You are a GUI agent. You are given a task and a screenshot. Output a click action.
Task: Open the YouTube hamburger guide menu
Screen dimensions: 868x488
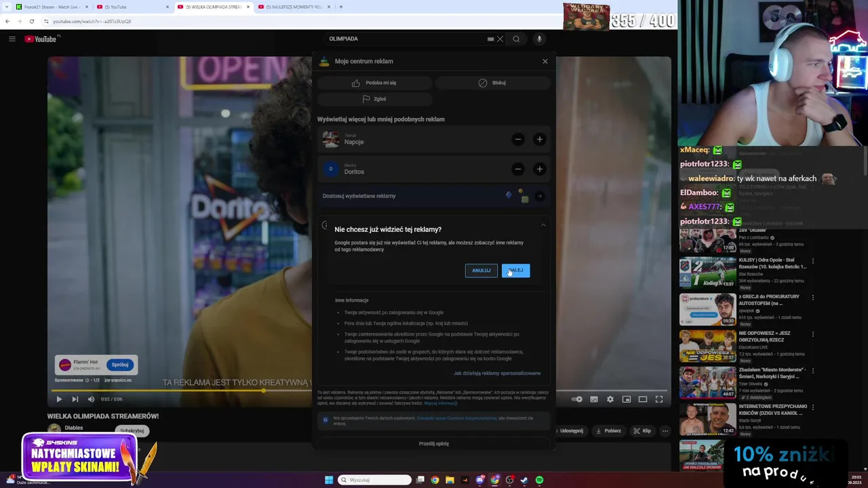[x=12, y=39]
